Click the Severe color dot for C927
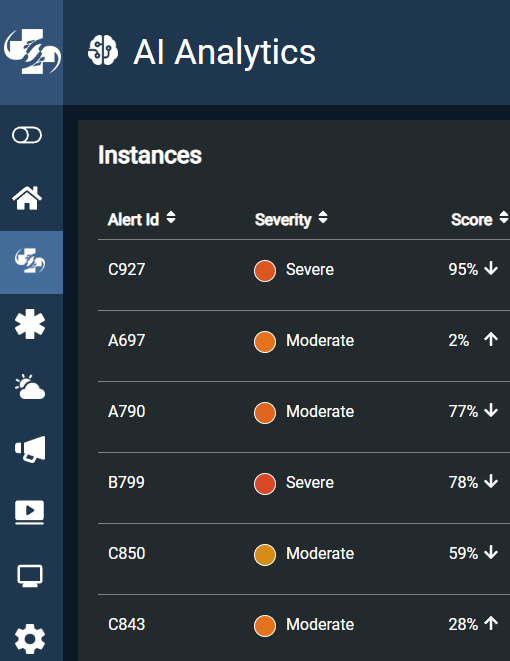Screen dimensions: 510x661 click(265, 270)
